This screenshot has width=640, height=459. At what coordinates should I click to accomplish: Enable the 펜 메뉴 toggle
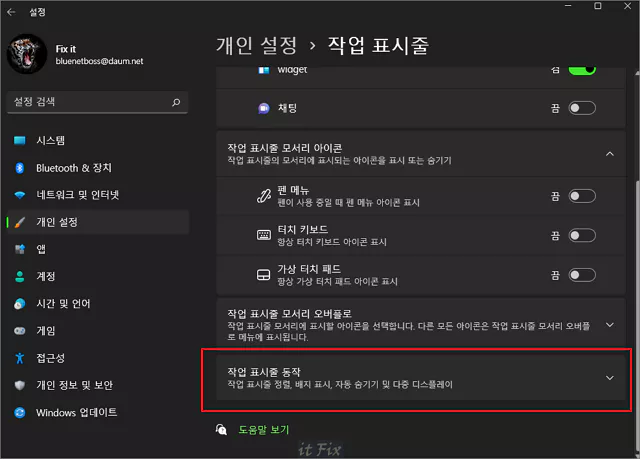tap(582, 196)
